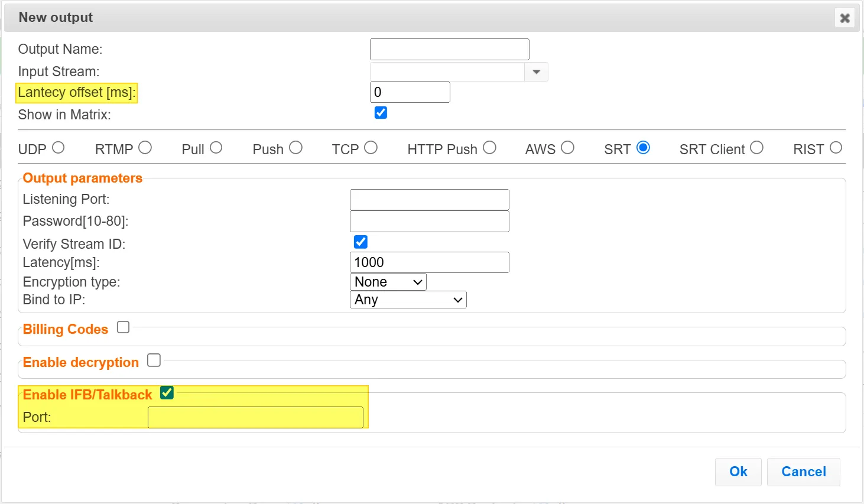Select the SRT radio button
The height and width of the screenshot is (504, 864).
point(643,148)
